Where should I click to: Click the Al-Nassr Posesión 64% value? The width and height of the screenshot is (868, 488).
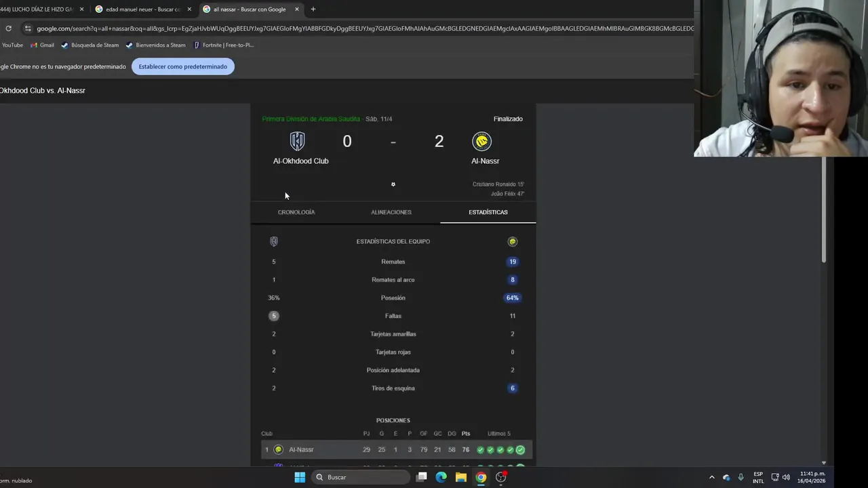coord(512,298)
